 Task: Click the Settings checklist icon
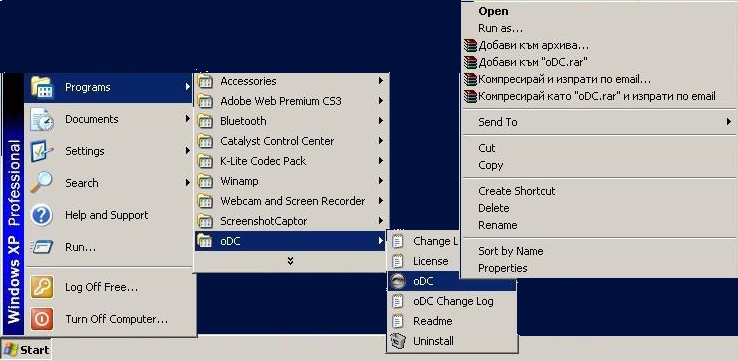pyautogui.click(x=42, y=151)
